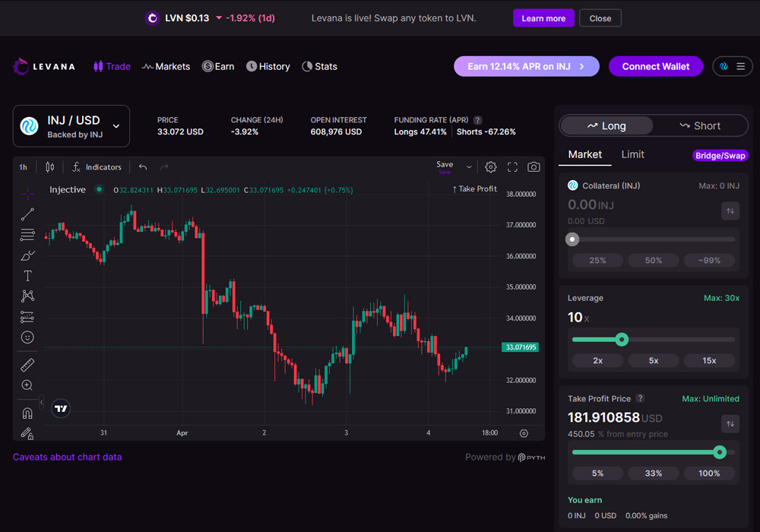Set collateral to 50%
The width and height of the screenshot is (760, 532).
pos(654,260)
